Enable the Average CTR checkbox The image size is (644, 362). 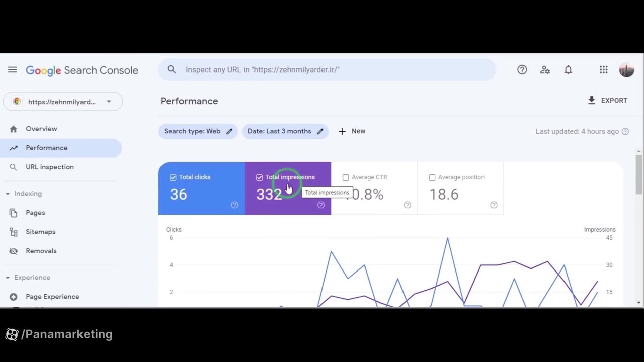point(346,177)
